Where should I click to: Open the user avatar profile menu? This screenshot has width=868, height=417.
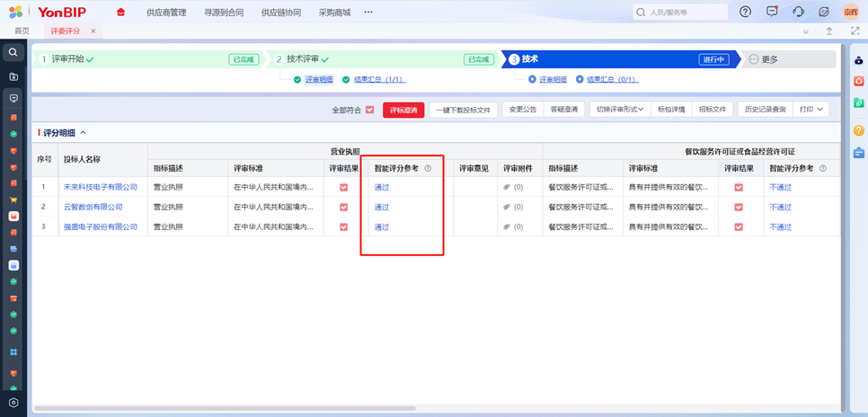click(851, 12)
